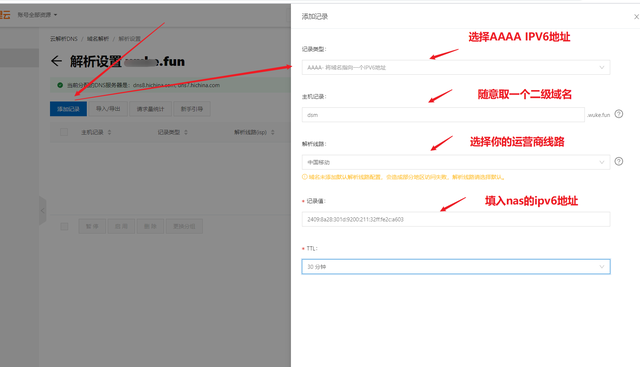
Task: Click the back arrow beside 解析设置
Action: 56,61
